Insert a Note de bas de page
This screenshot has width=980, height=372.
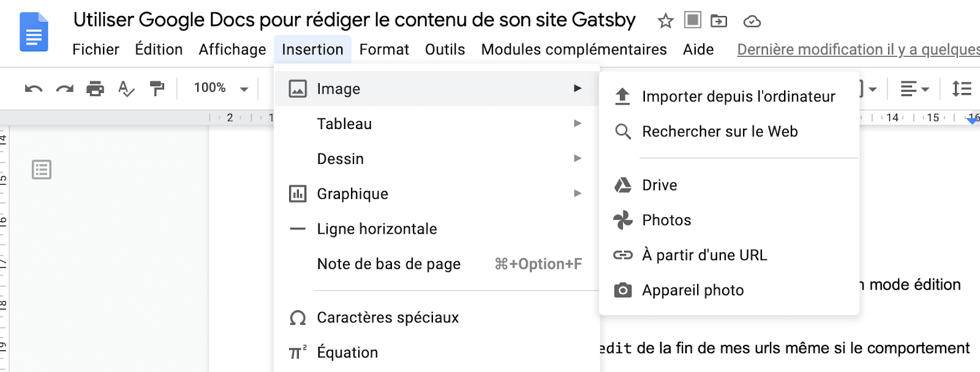tap(388, 264)
